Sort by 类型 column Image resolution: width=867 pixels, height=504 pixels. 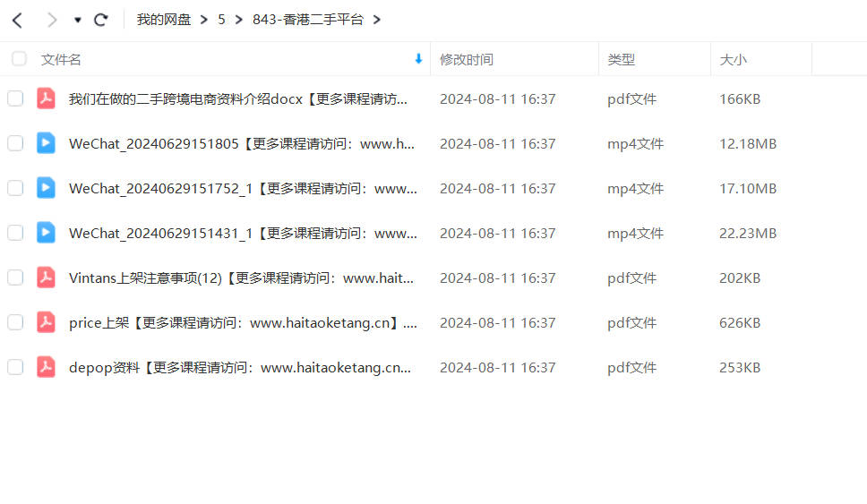pos(621,60)
